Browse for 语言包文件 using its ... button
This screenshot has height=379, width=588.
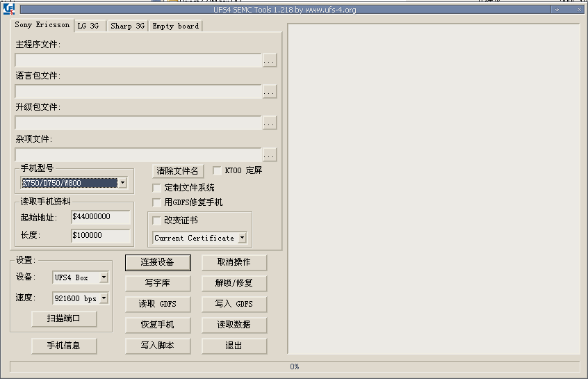pos(269,92)
